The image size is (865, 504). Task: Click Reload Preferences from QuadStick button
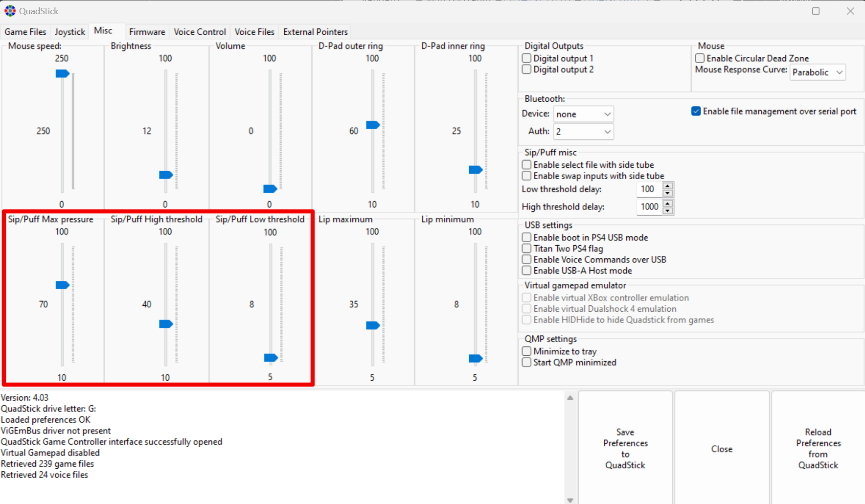point(818,448)
